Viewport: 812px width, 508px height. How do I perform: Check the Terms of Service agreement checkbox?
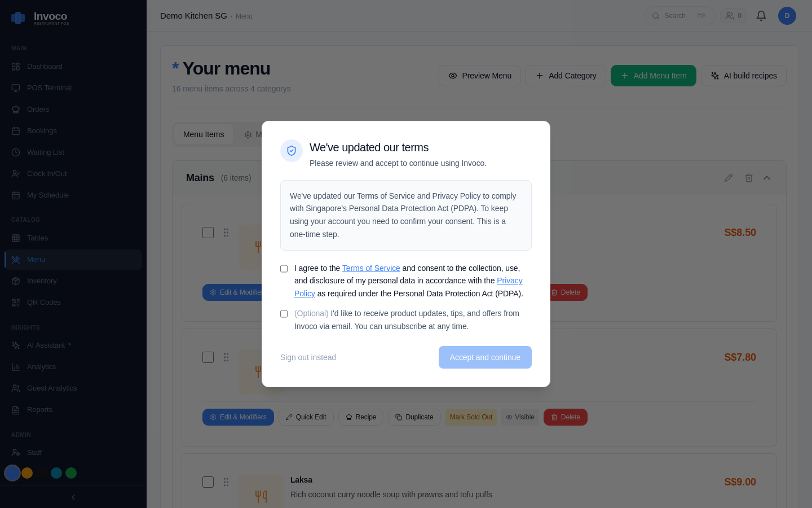[x=284, y=268]
